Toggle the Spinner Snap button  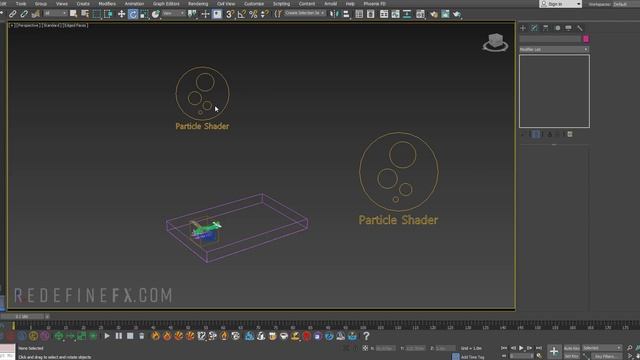264,14
